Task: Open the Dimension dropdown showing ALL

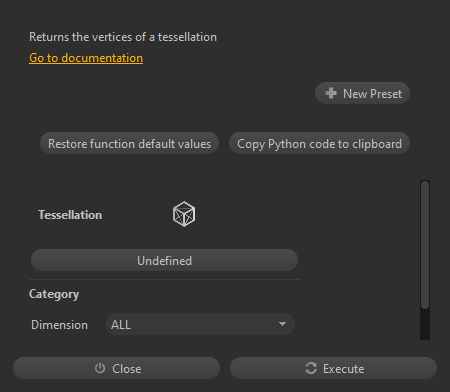Action: click(200, 324)
